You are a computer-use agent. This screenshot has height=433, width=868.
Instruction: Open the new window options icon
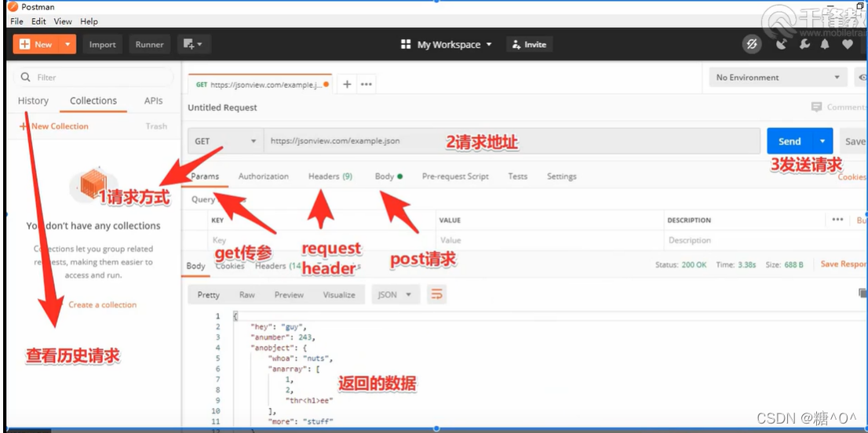(194, 44)
